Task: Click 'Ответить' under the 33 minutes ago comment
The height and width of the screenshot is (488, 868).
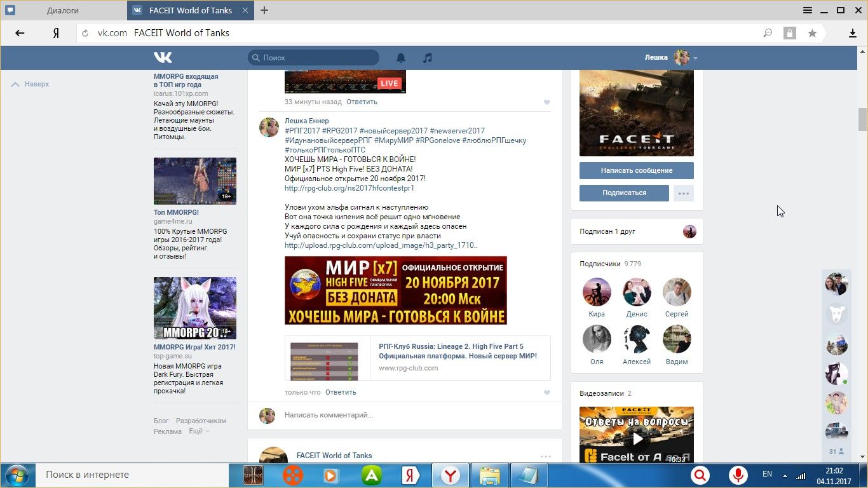Action: [x=362, y=102]
